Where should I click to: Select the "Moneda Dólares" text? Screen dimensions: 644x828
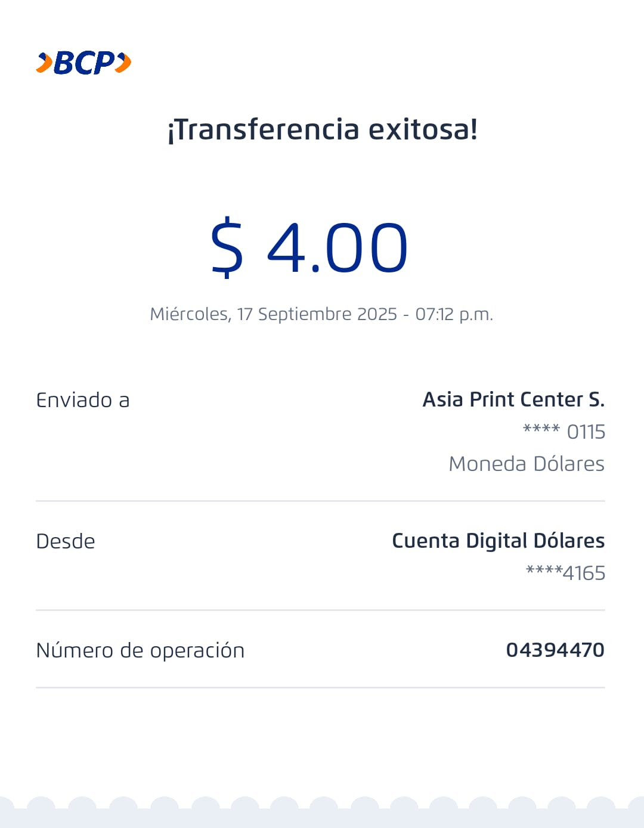pos(527,464)
